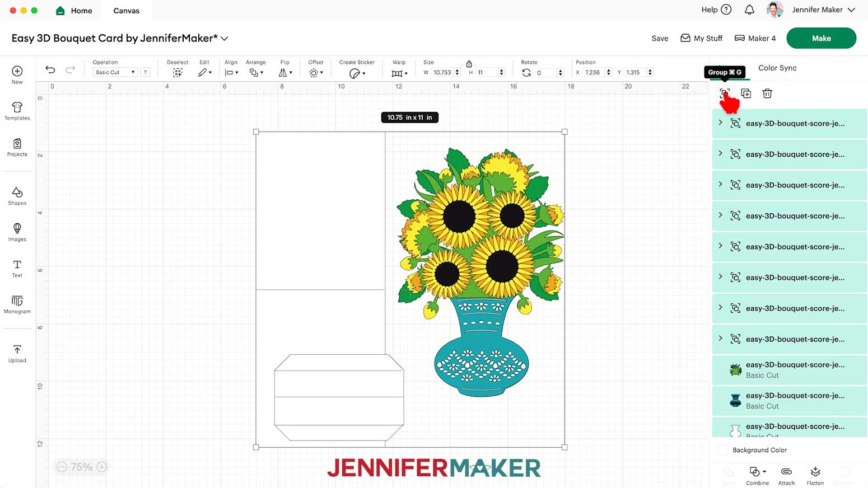Switch to the Color Sync tab
This screenshot has width=868, height=488.
(x=777, y=68)
